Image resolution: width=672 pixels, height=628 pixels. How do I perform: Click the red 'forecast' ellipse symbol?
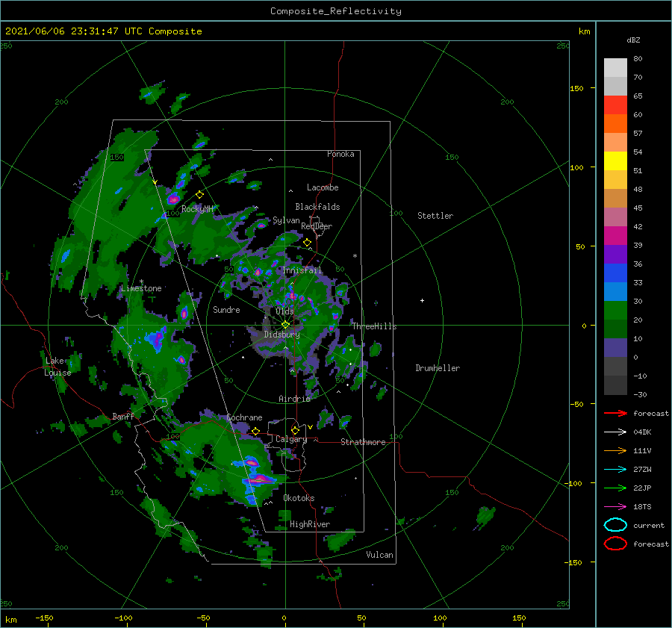(x=615, y=544)
